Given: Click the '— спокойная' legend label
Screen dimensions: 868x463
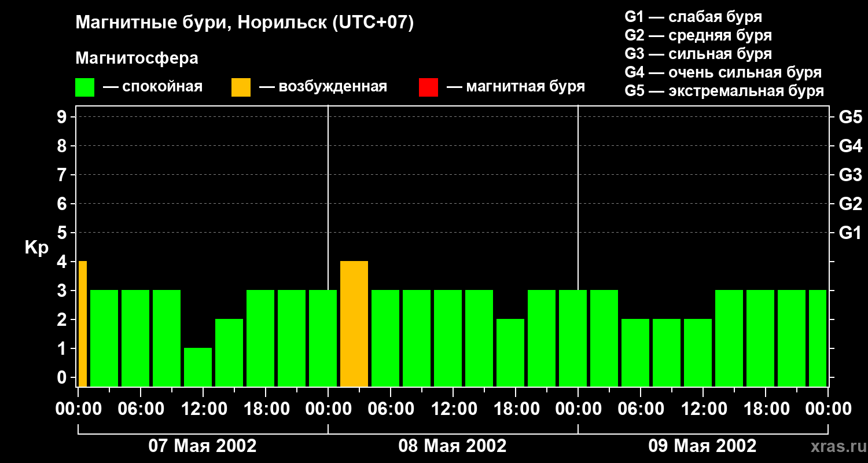Looking at the screenshot, I should click(x=152, y=87).
